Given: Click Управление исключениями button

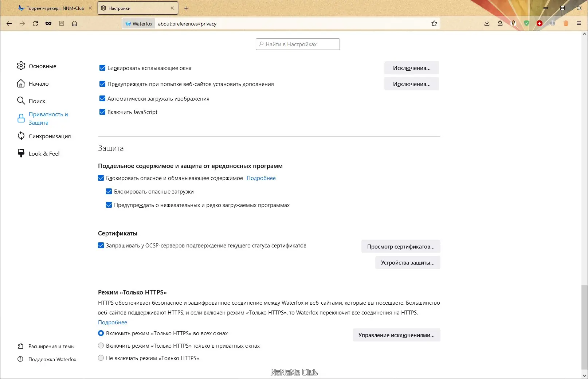Looking at the screenshot, I should [x=396, y=335].
